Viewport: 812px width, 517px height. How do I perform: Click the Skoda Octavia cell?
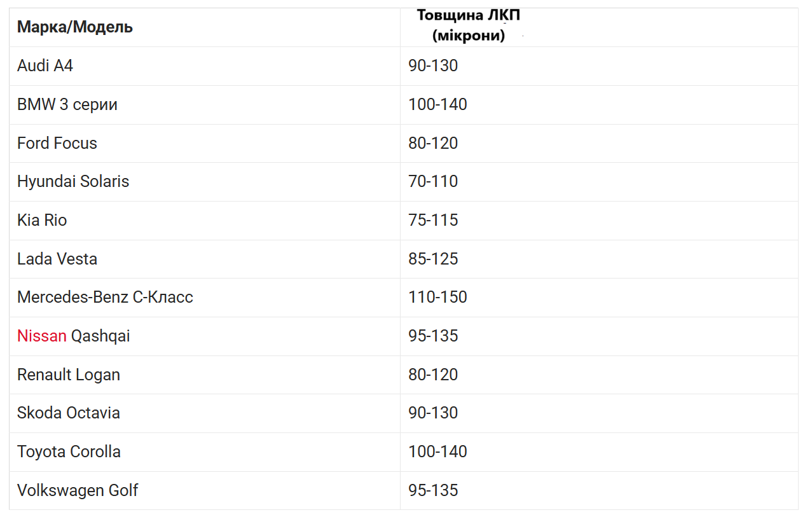69,413
